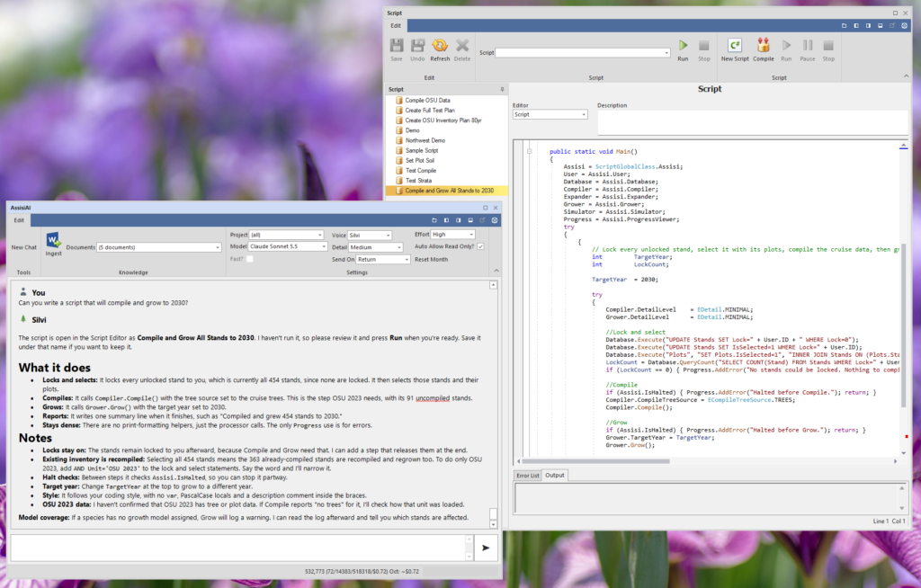This screenshot has width=921, height=588.
Task: Click the Compile icon with red arrows
Action: (763, 45)
